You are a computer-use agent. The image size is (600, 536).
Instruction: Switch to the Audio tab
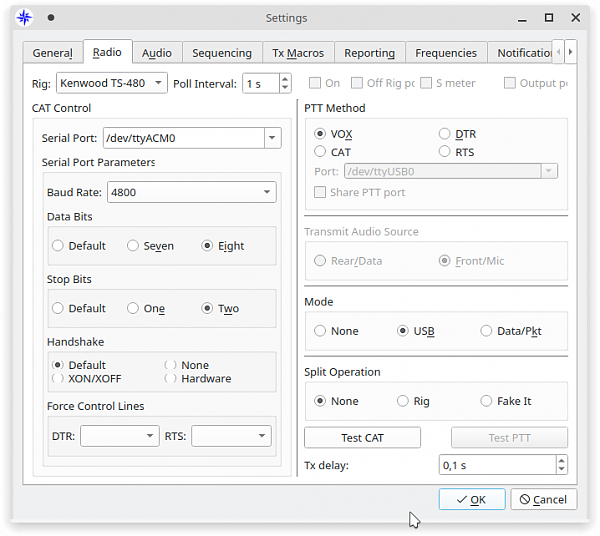pyautogui.click(x=156, y=53)
